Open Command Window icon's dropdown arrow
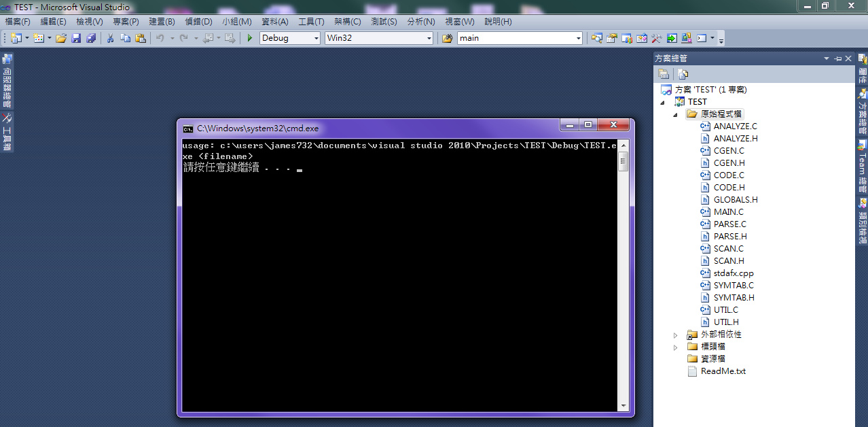The image size is (868, 427). (x=712, y=38)
